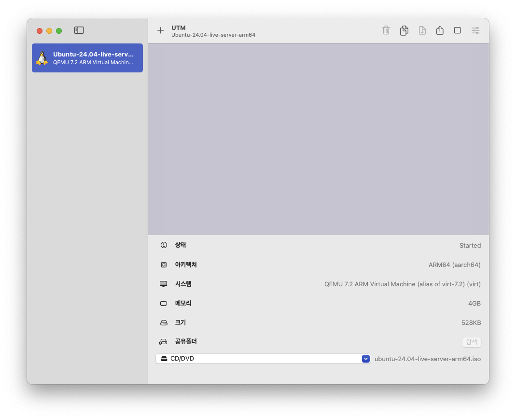Click the 시스템 label
The image size is (516, 420).
183,284
